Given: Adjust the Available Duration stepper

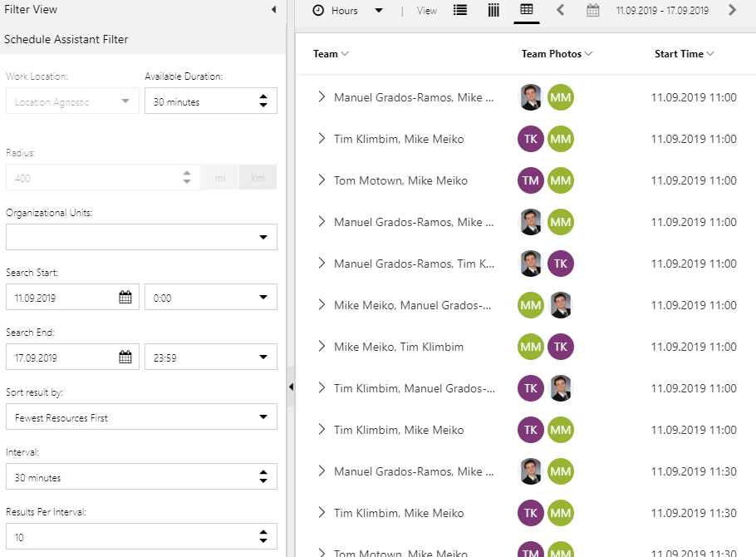Looking at the screenshot, I should tap(263, 101).
